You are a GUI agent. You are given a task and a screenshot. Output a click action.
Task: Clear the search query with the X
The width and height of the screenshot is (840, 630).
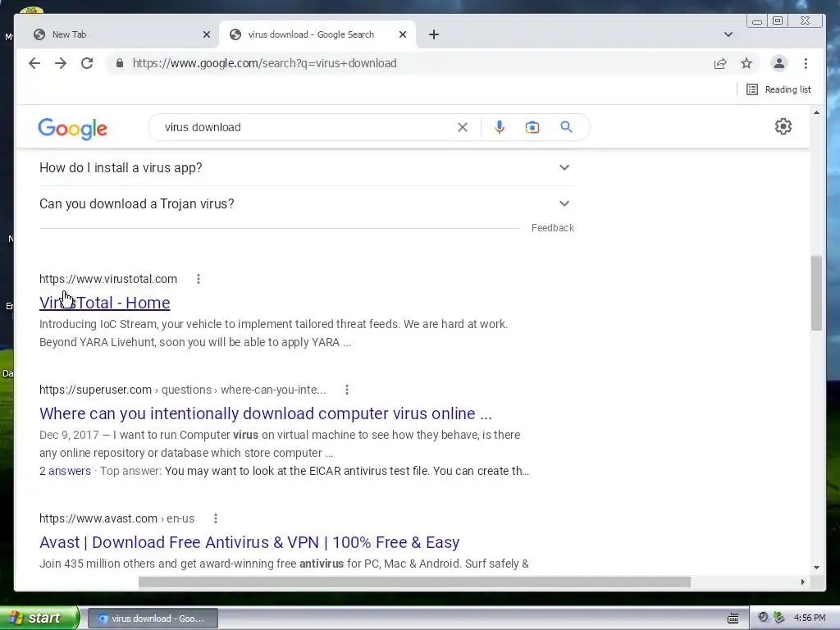[463, 127]
